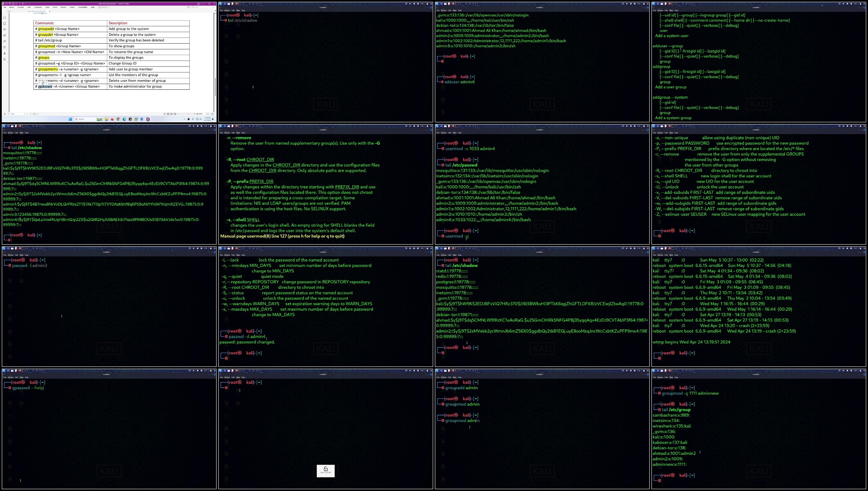Open File Explorer from the Windows taskbar

(x=106, y=119)
